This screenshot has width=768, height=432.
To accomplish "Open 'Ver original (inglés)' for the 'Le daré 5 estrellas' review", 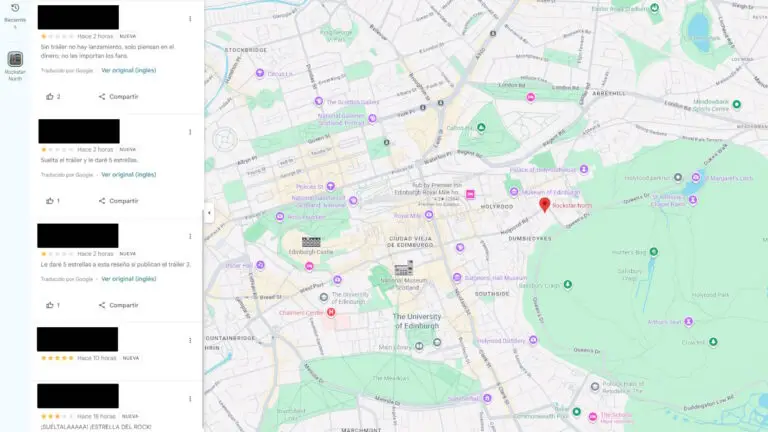I will pos(129,279).
